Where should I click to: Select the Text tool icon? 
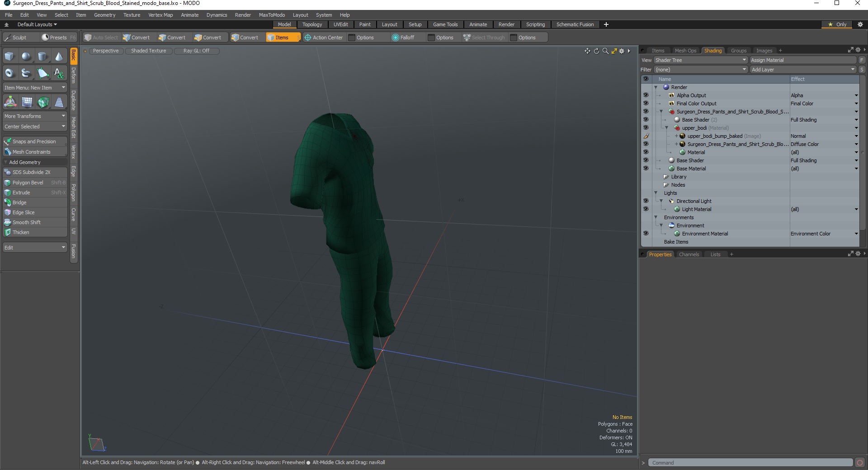point(59,73)
